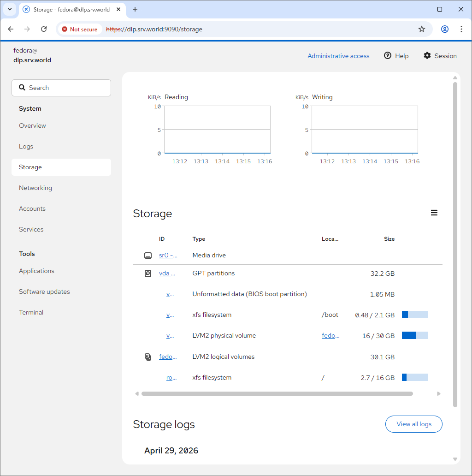Screen dimensions: 472x476
Task: Close the Storage browser tab
Action: pos(118,9)
